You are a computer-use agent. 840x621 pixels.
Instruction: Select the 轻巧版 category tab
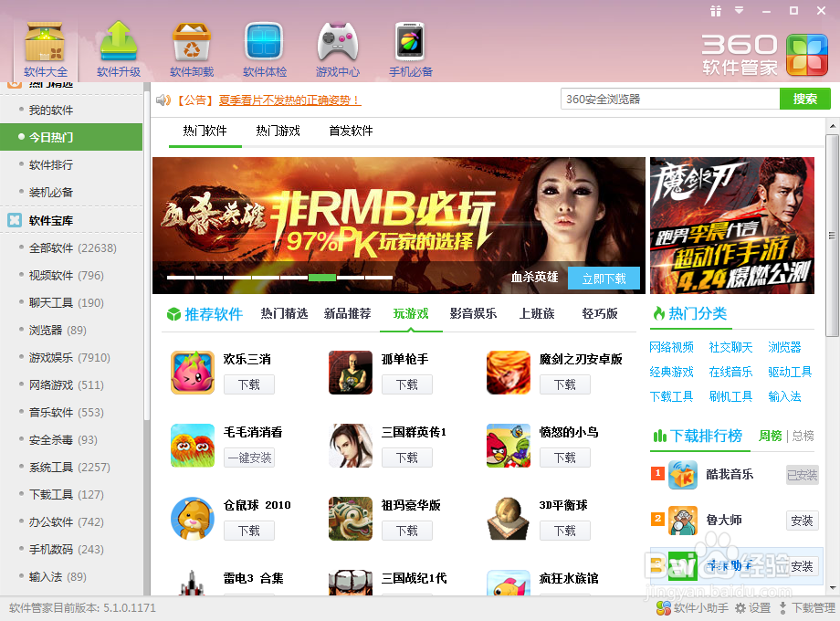[600, 313]
